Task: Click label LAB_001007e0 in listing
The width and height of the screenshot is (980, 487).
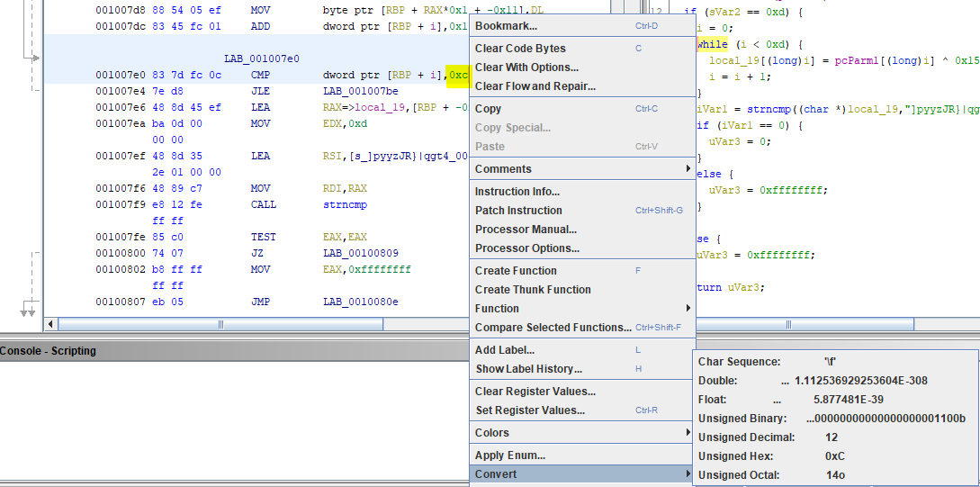Action: 262,59
